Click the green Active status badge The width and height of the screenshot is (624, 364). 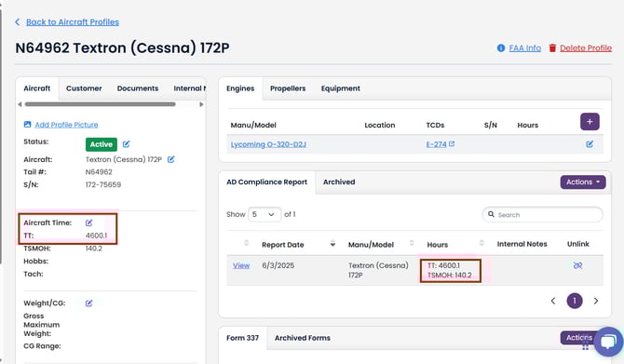point(102,144)
